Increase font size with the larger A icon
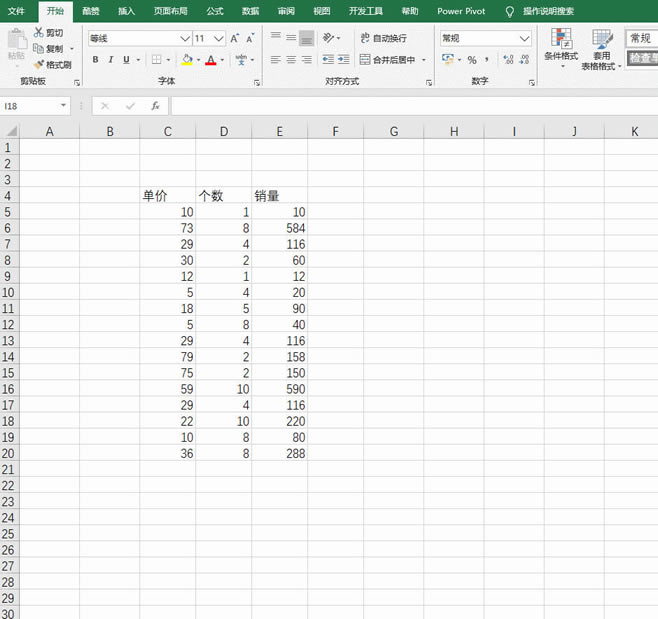This screenshot has width=658, height=619. click(235, 39)
